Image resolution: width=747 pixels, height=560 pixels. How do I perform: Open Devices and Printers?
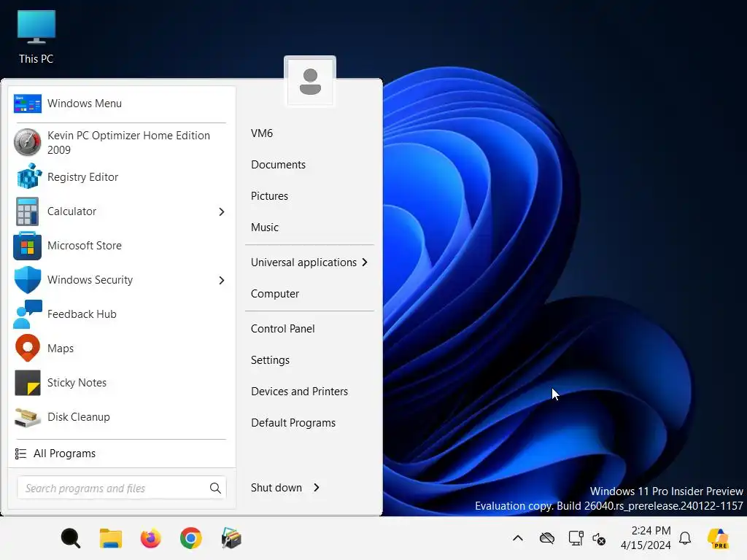[x=300, y=392]
